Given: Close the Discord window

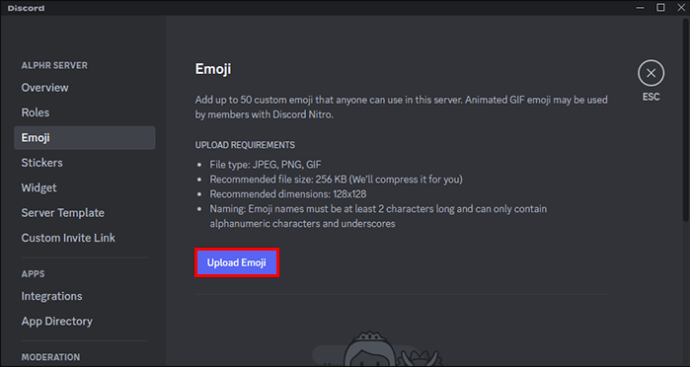Looking at the screenshot, I should (x=681, y=8).
